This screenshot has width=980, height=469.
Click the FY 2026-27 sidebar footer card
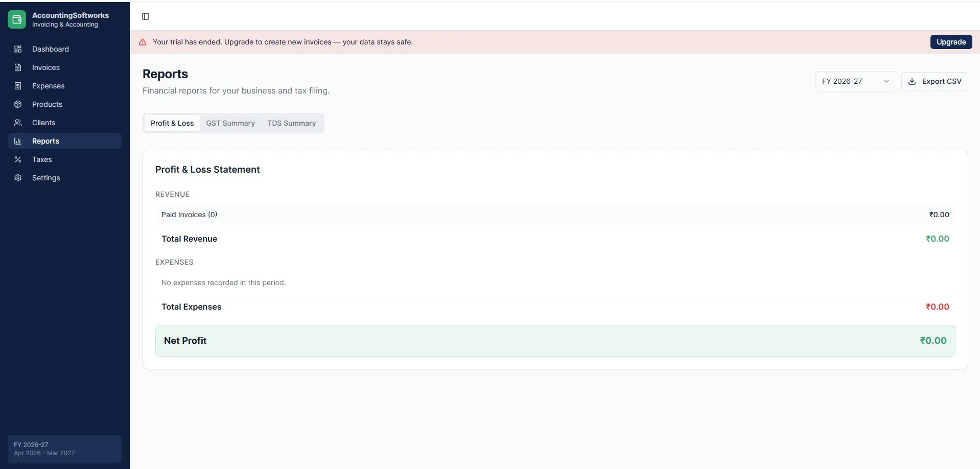(x=64, y=449)
